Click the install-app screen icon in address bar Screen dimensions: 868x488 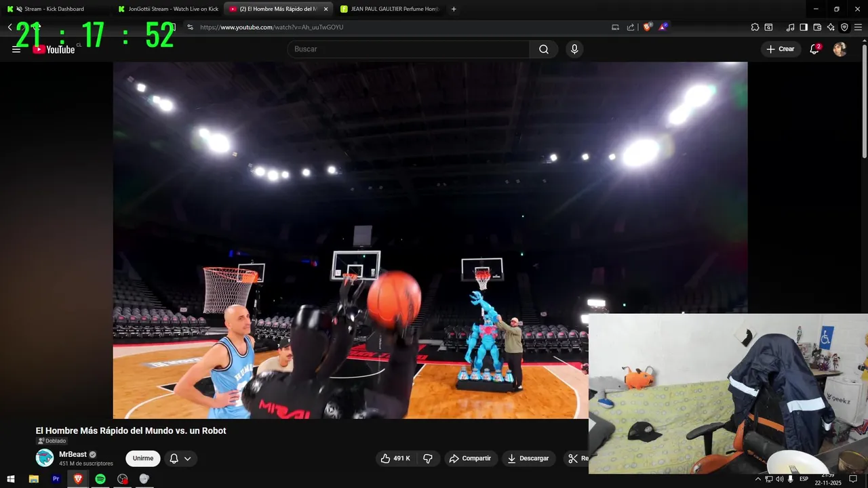click(x=615, y=27)
